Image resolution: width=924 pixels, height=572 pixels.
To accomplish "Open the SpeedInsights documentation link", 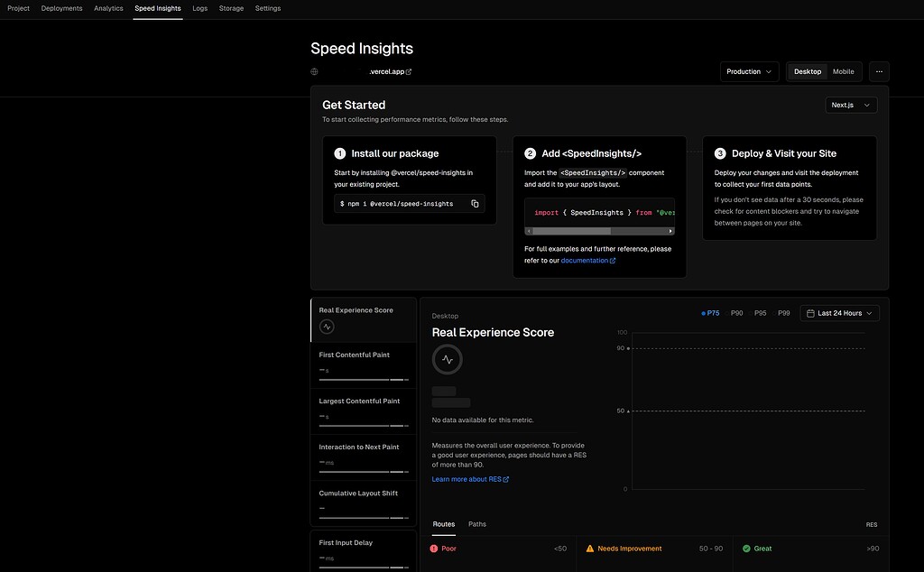I will (585, 259).
